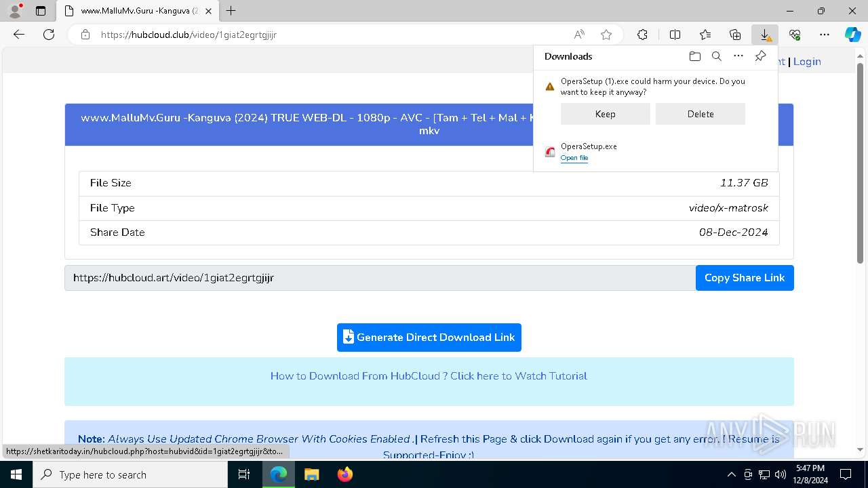Click the OperaSetup.exe file name

click(x=589, y=146)
